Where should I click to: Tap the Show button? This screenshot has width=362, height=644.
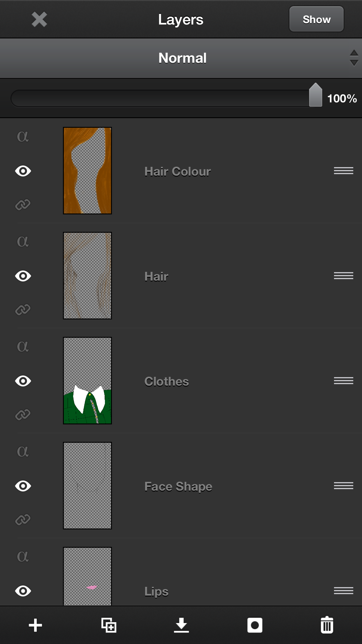tap(317, 19)
